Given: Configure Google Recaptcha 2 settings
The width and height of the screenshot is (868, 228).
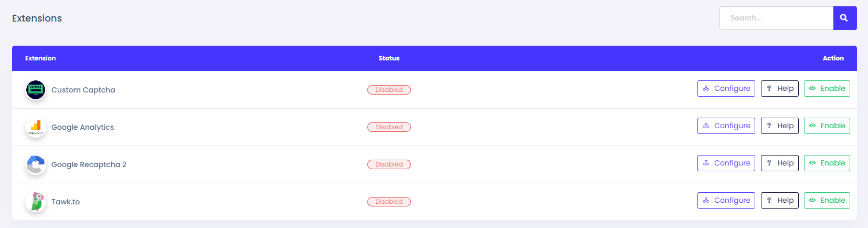Looking at the screenshot, I should click(x=726, y=163).
